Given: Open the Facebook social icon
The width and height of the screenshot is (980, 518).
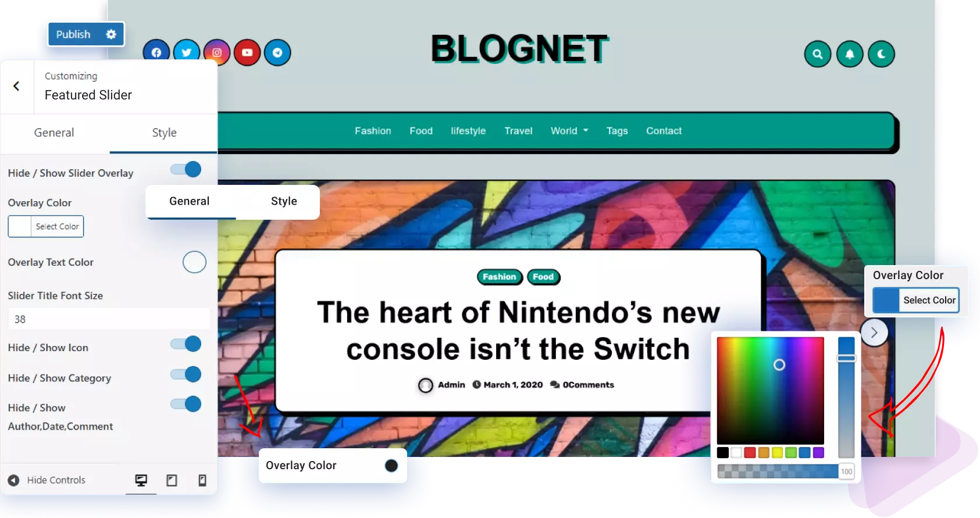Looking at the screenshot, I should point(156,53).
